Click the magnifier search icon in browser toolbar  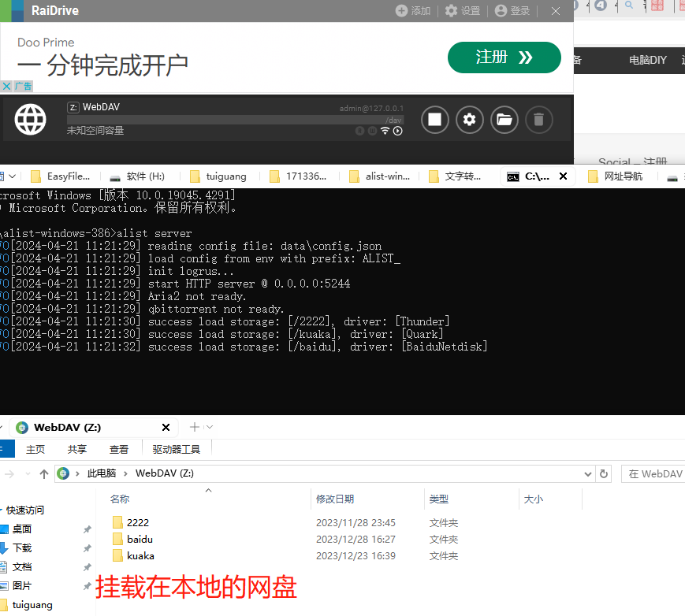click(x=629, y=5)
